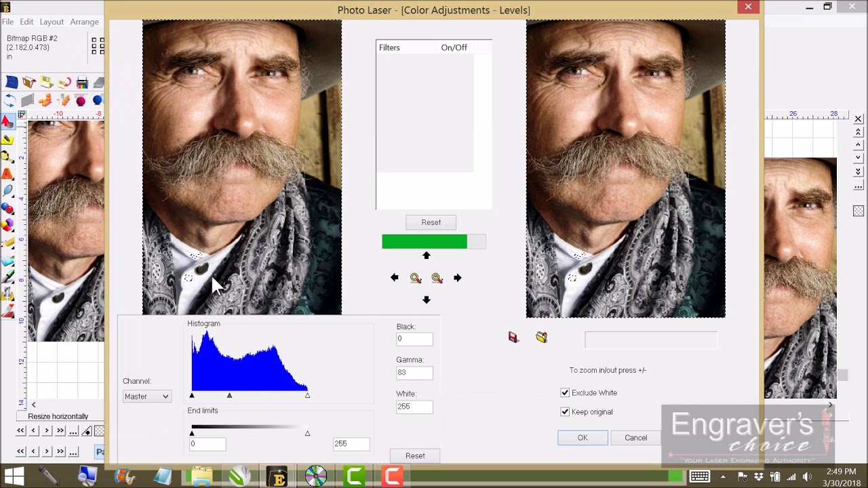Uncheck the Exclude White checkbox

tap(565, 392)
